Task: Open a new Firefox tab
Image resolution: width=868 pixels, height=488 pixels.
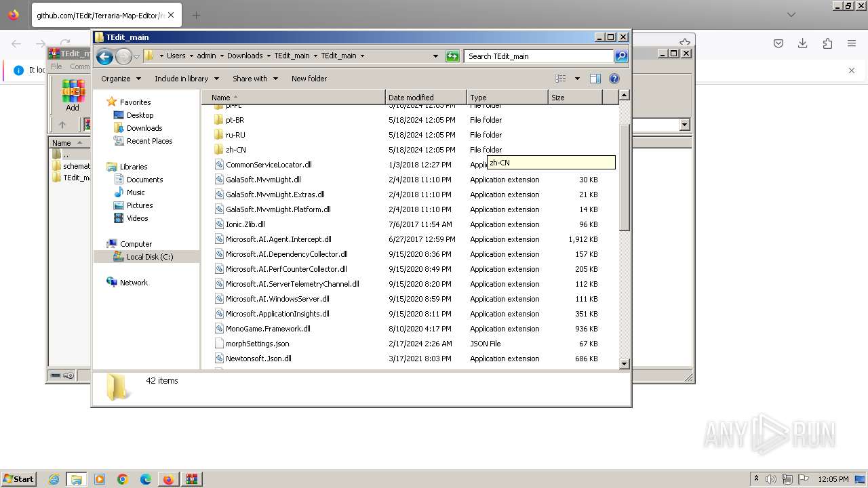Action: click(x=196, y=15)
